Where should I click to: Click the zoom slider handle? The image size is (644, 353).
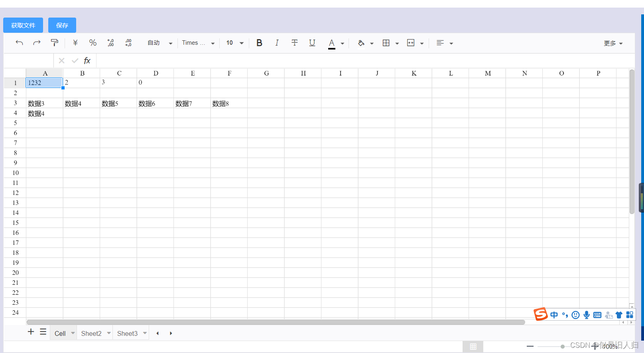pos(562,347)
